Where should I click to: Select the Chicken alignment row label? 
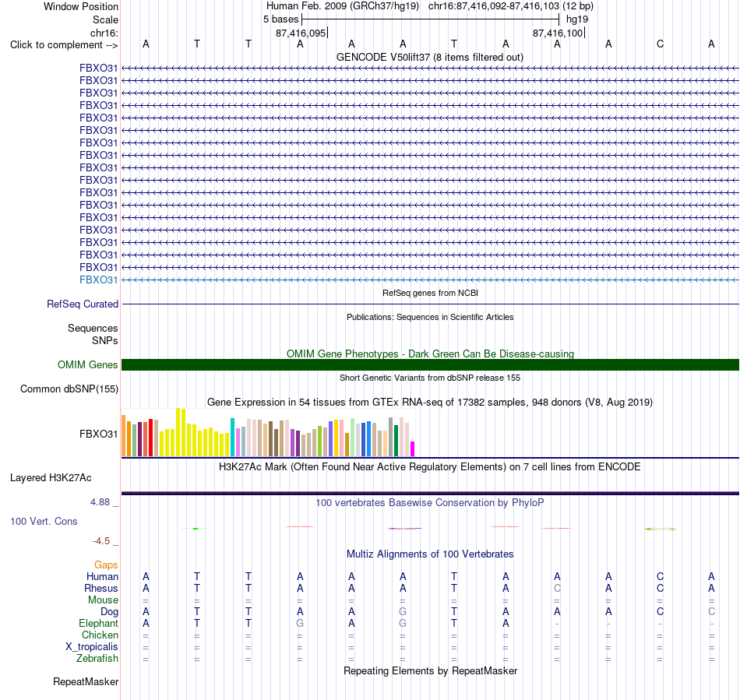click(100, 635)
